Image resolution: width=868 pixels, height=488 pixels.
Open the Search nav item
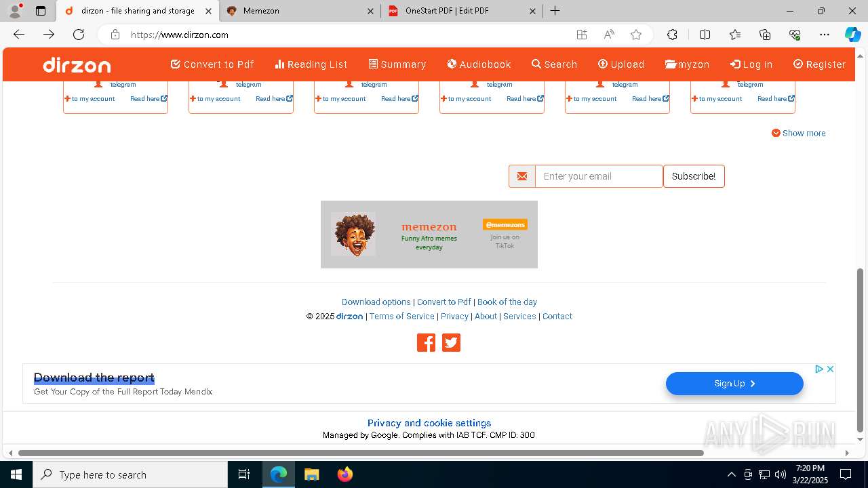555,64
